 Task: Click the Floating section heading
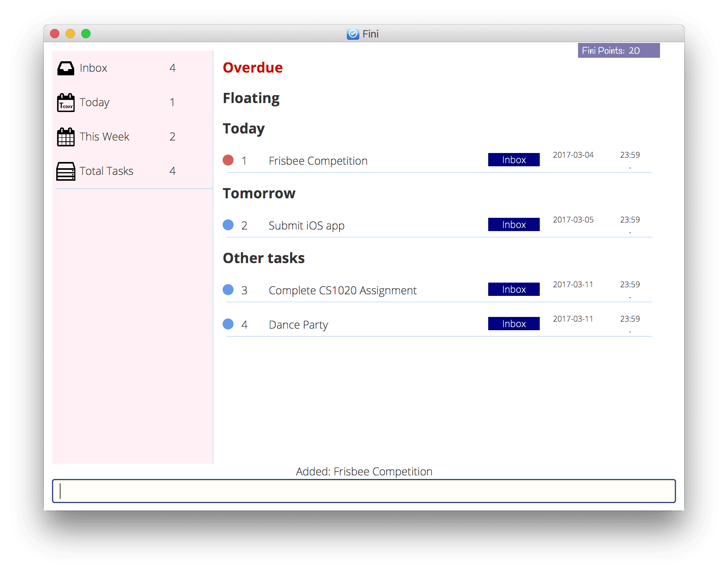[x=251, y=98]
